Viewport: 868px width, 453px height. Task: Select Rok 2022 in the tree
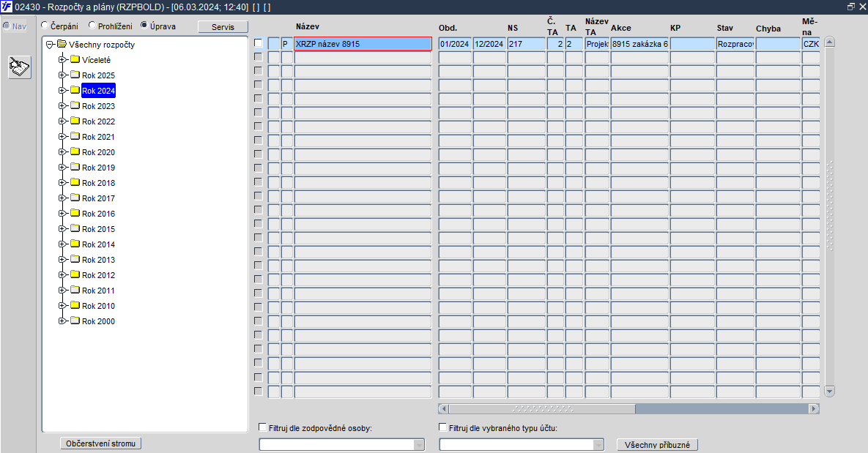pyautogui.click(x=99, y=121)
